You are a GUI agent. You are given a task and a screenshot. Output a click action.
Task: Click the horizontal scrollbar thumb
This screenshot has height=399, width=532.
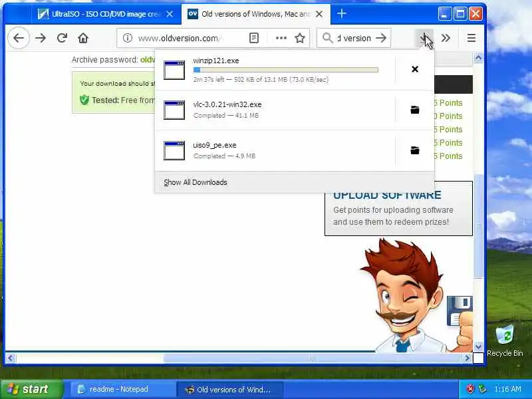point(311,358)
